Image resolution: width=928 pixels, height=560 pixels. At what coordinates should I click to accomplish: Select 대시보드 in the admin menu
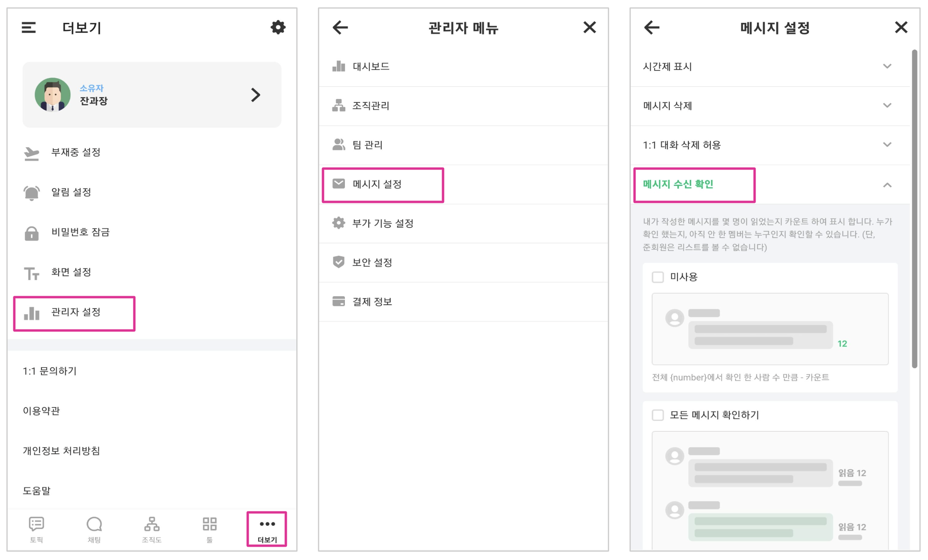371,67
